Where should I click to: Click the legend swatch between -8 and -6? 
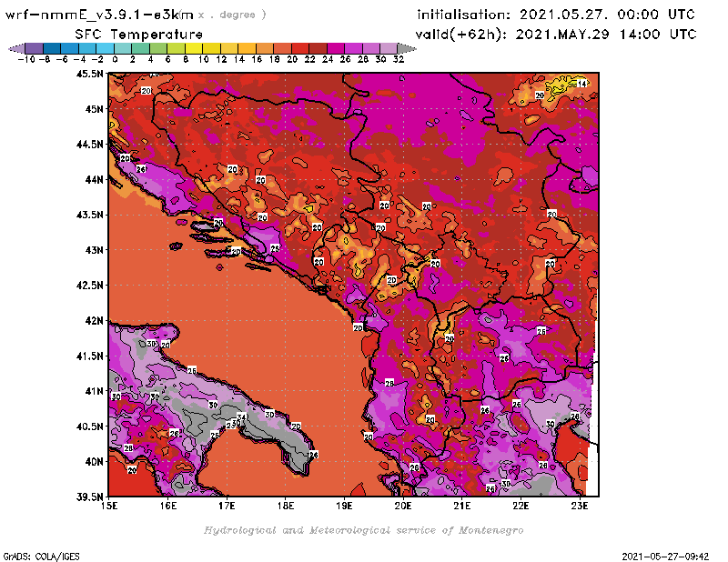[x=52, y=48]
